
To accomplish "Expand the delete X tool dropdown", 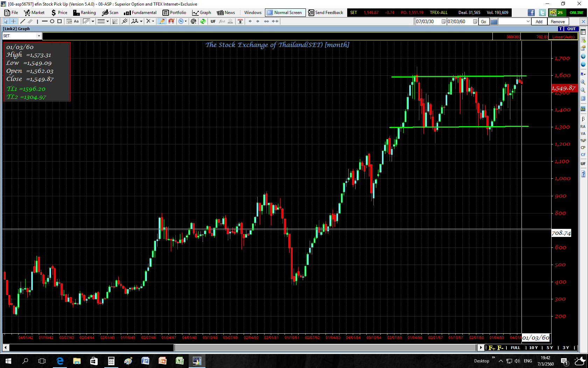I will coord(153,21).
